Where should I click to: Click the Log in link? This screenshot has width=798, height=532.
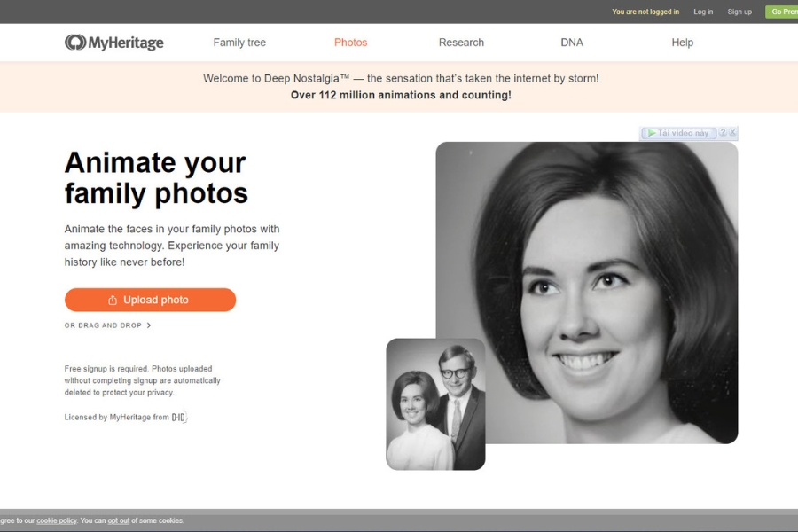point(703,12)
